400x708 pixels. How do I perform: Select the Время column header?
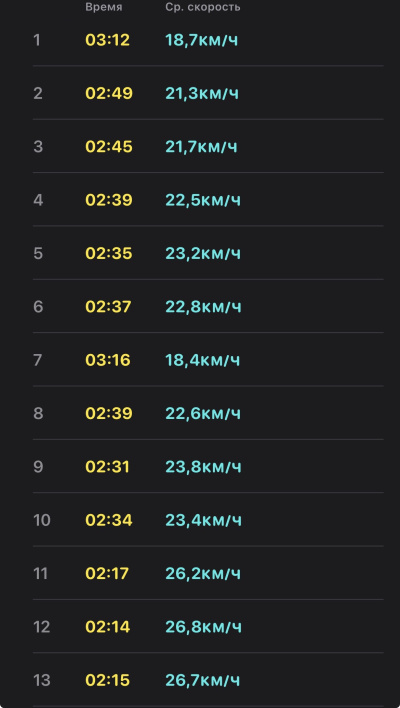(x=103, y=8)
